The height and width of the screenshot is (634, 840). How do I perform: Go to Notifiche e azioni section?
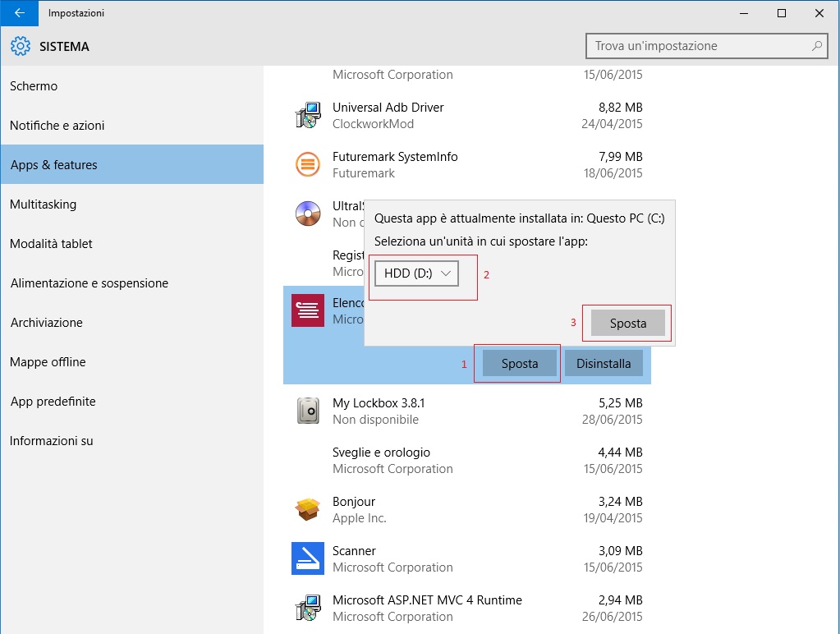57,126
